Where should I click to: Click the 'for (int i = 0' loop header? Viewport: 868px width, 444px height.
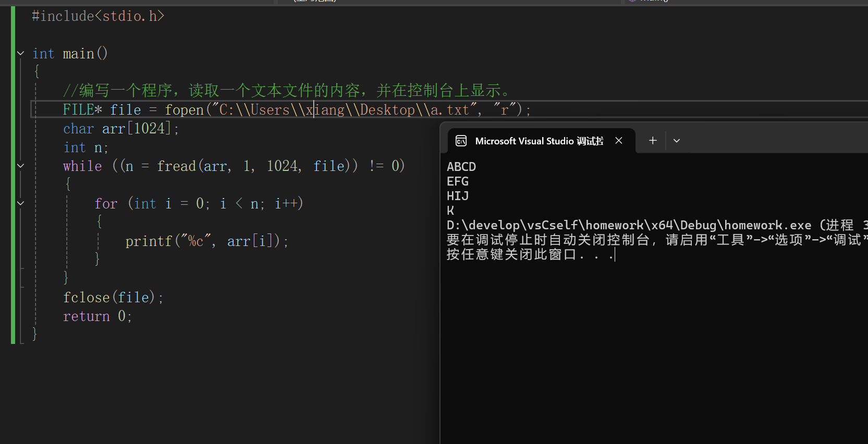pos(199,204)
